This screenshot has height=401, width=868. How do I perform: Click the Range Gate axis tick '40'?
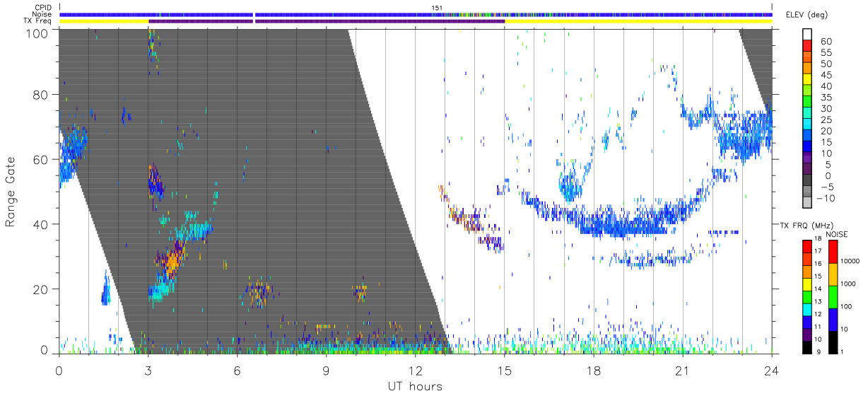point(41,224)
